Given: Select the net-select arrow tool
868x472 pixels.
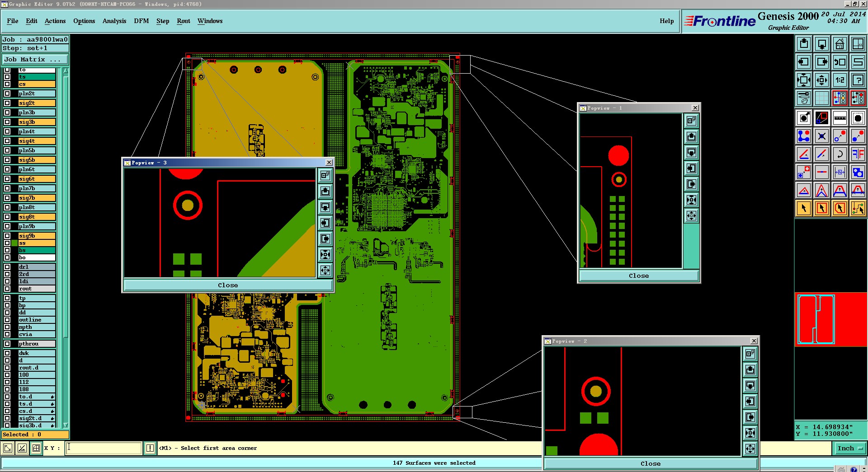Looking at the screenshot, I should (858, 208).
